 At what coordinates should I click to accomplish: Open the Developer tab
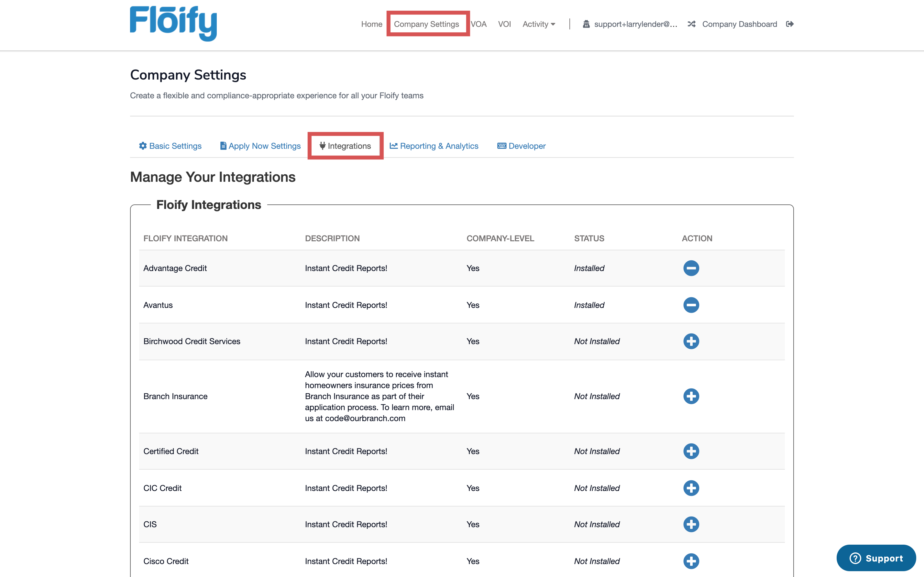click(x=521, y=146)
